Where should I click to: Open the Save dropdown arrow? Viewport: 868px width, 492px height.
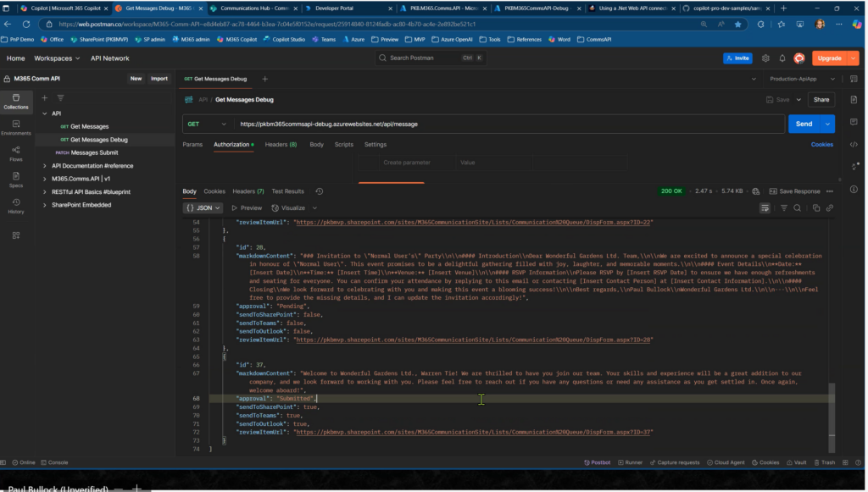tap(798, 100)
